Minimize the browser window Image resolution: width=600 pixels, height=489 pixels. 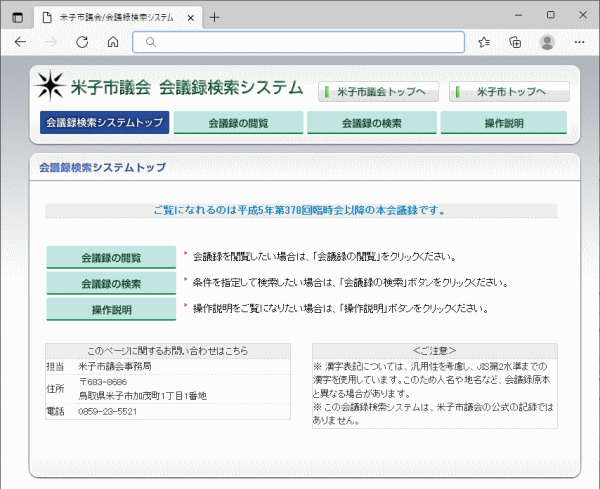click(518, 15)
